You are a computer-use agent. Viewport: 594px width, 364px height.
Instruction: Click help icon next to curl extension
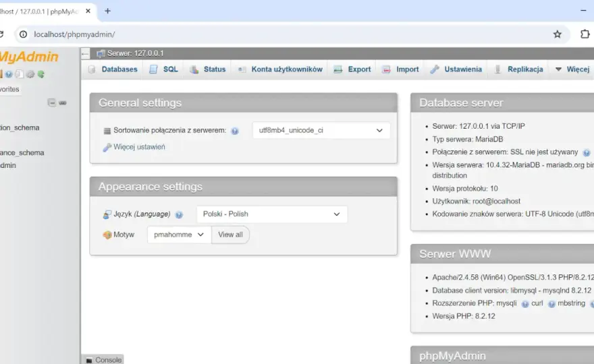pyautogui.click(x=551, y=304)
